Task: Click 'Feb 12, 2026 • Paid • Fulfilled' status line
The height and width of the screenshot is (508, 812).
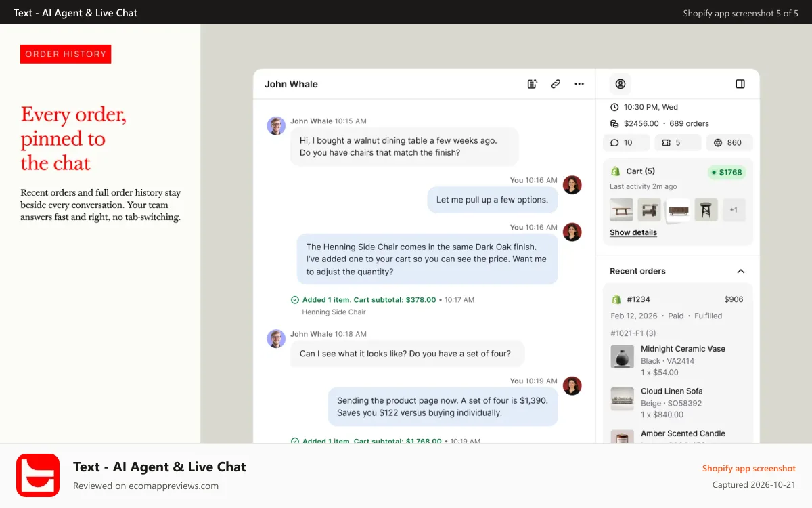Action: (x=667, y=316)
